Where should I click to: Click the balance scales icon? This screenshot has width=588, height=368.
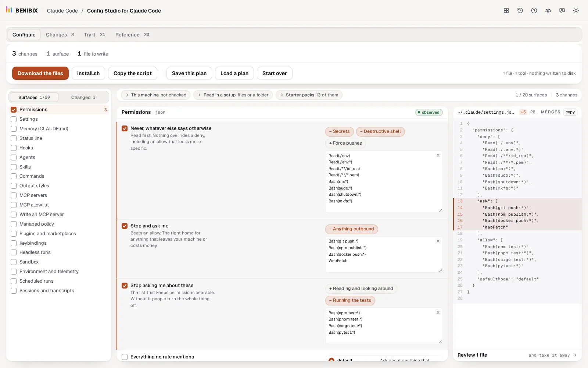548,11
